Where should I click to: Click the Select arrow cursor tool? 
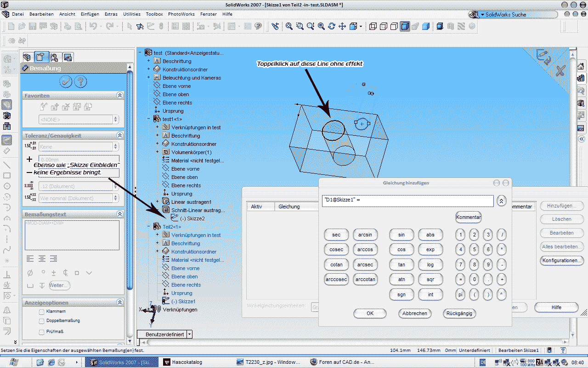click(130, 26)
